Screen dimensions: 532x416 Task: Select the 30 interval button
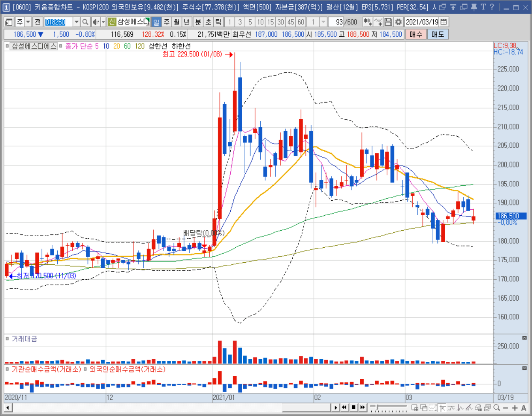click(280, 22)
